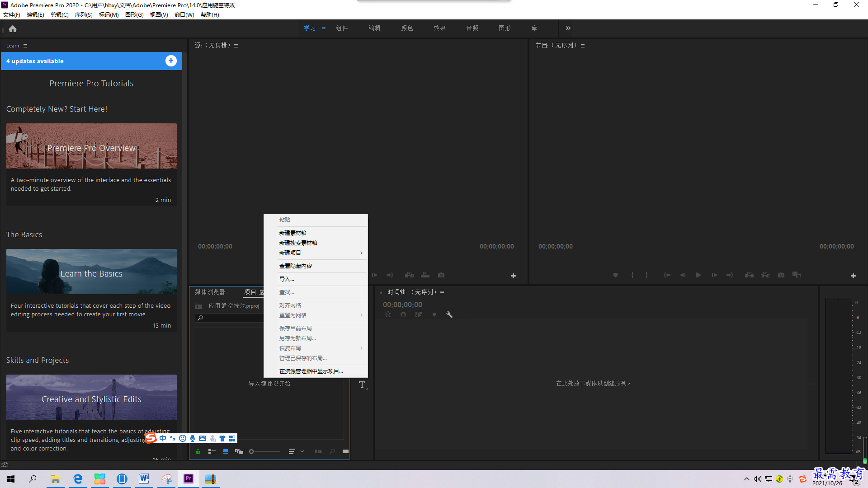Go to Out point in Program monitor

tap(730, 275)
